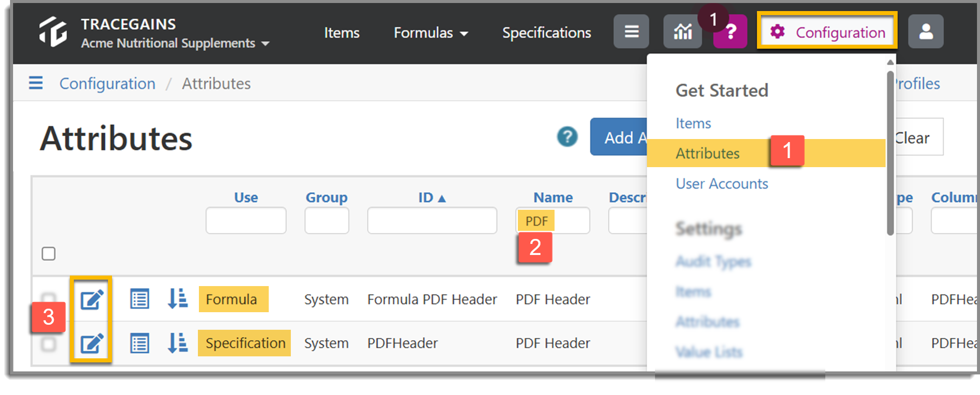The height and width of the screenshot is (395, 980).
Task: Open details list icon for Formula row
Action: point(140,299)
